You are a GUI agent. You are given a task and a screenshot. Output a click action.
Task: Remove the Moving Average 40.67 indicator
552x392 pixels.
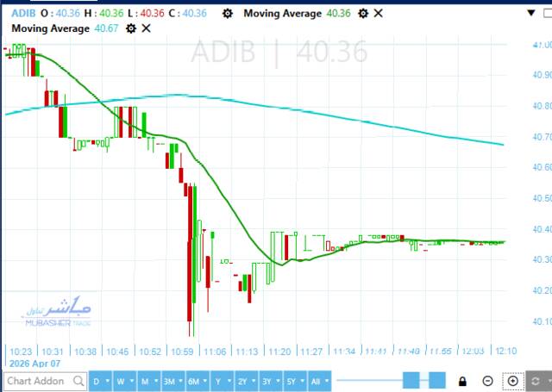click(x=146, y=28)
